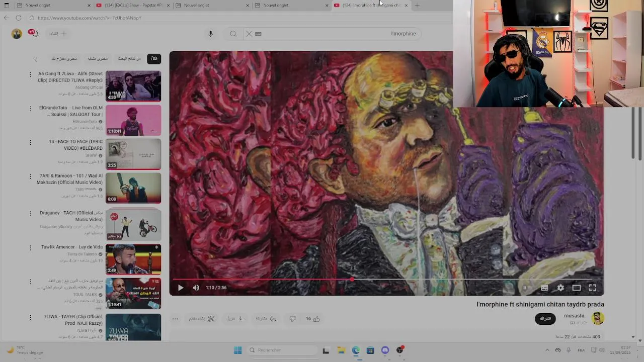Image resolution: width=644 pixels, height=362 pixels.
Task: Open options menu for 7ARI & Ramoon video
Action: [30, 176]
